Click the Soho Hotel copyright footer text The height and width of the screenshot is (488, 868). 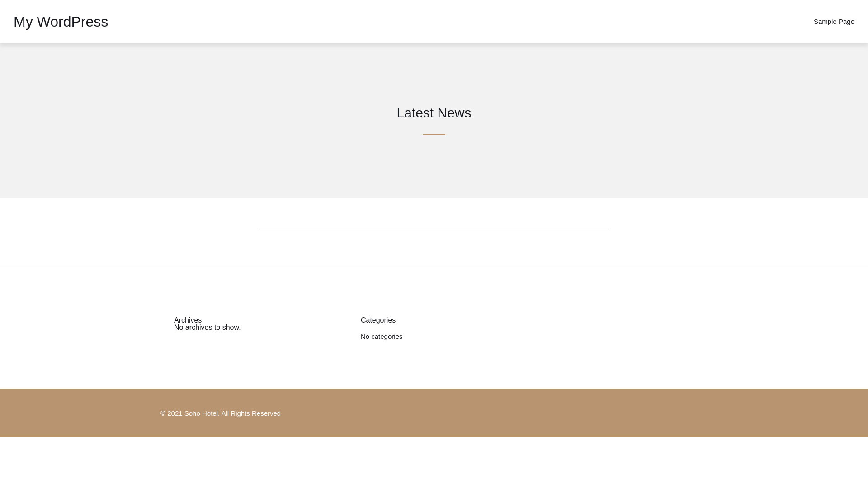tap(221, 413)
